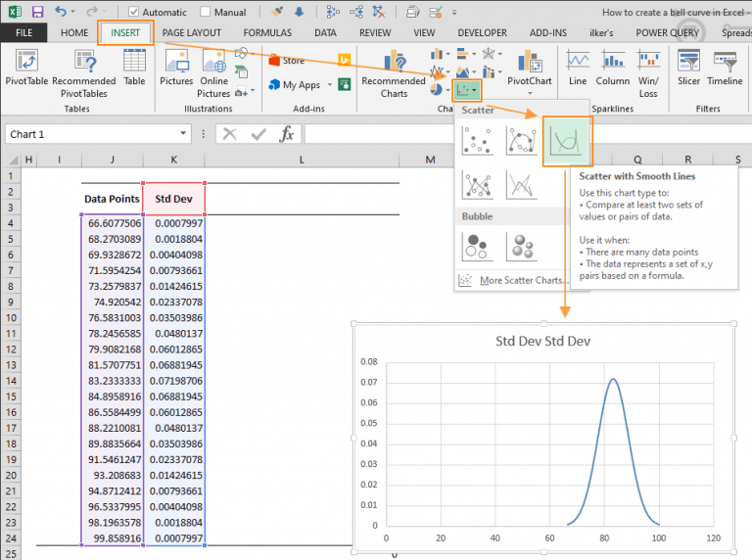Select the 'Std Dev' header cell

click(x=173, y=199)
